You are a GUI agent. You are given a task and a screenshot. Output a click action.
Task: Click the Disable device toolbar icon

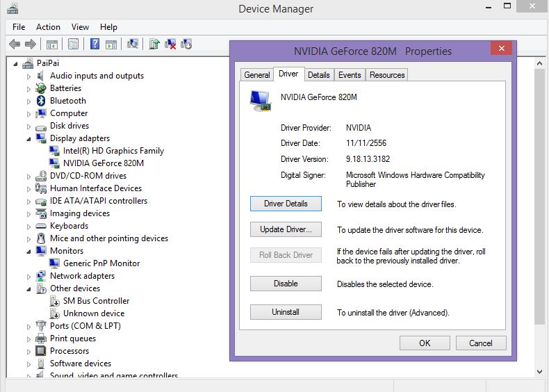186,44
